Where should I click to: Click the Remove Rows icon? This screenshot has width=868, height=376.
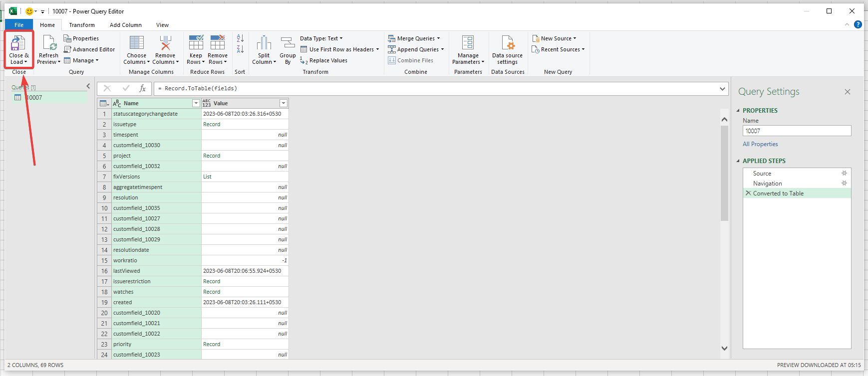pos(218,42)
